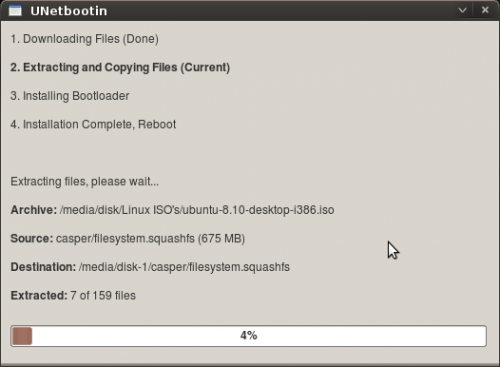This screenshot has width=500, height=367.
Task: Click the Extracted label
Action: [x=39, y=296]
